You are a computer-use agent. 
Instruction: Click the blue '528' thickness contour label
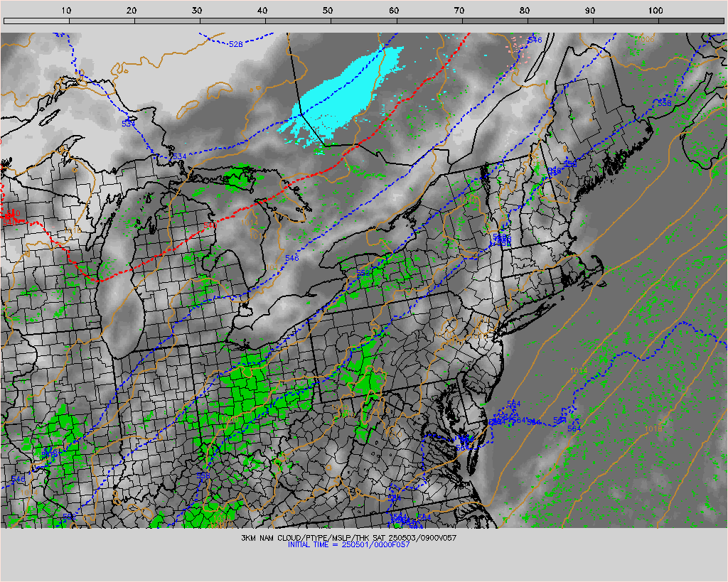click(x=236, y=44)
